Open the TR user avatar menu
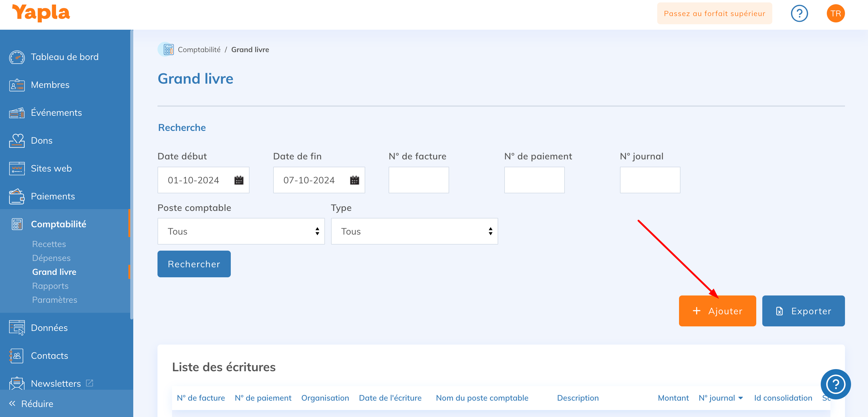Viewport: 868px width, 417px height. [x=835, y=13]
